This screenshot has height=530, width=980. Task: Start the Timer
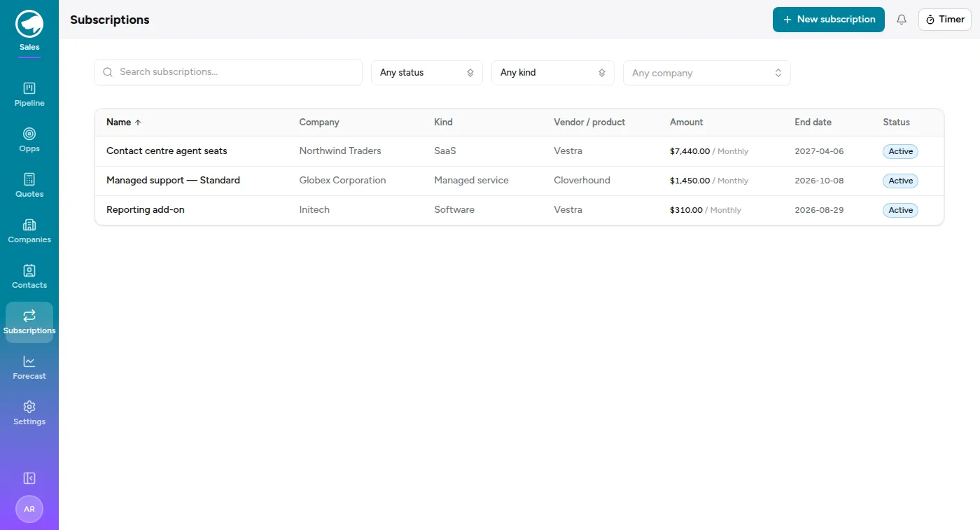click(945, 20)
